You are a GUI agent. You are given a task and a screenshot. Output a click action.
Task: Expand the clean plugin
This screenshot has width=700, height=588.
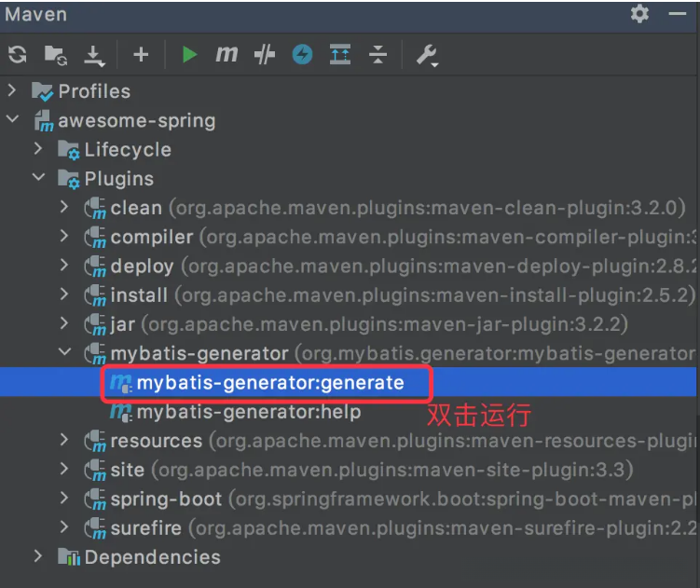click(x=64, y=207)
